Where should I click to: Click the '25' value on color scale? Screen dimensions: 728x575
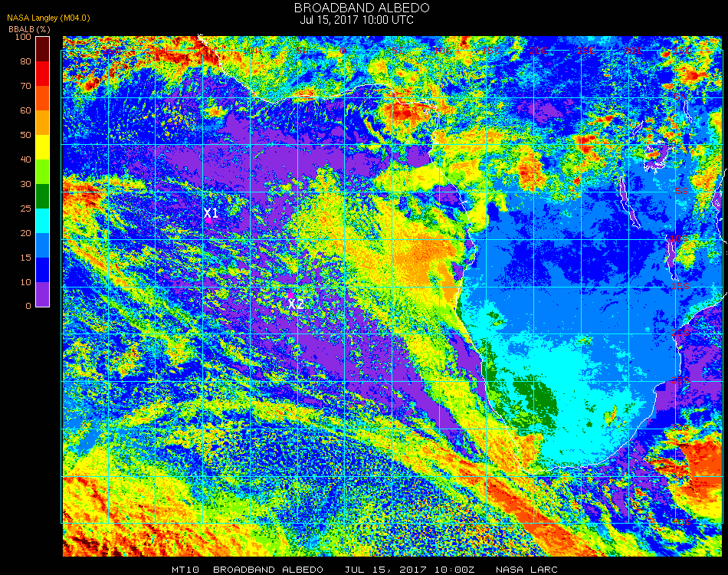[25, 209]
